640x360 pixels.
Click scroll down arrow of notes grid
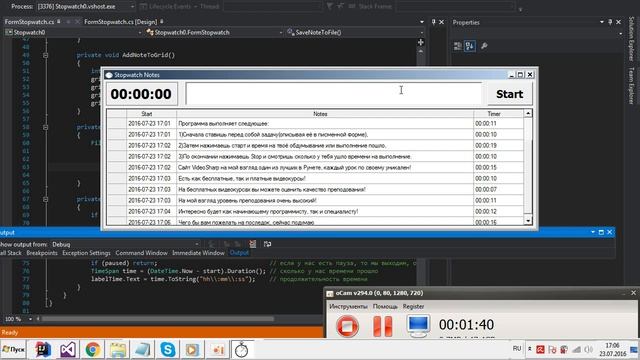click(x=528, y=220)
